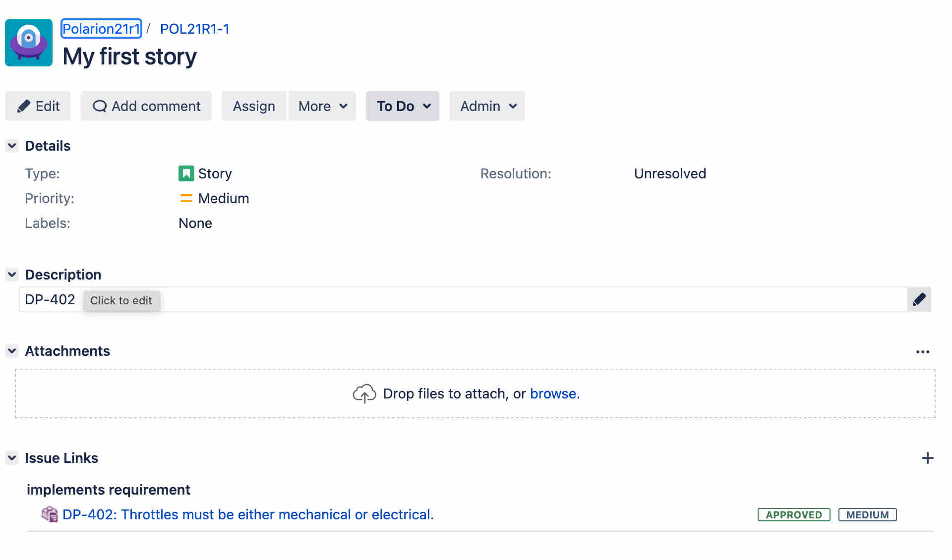
Task: Collapse the Description section
Action: point(12,275)
